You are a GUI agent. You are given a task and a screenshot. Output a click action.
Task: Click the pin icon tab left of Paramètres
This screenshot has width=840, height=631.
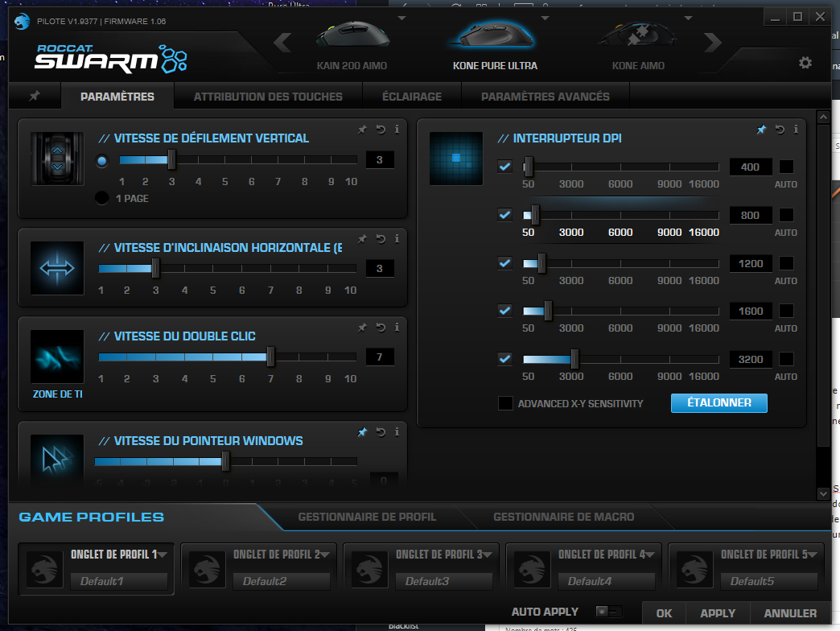pos(35,96)
